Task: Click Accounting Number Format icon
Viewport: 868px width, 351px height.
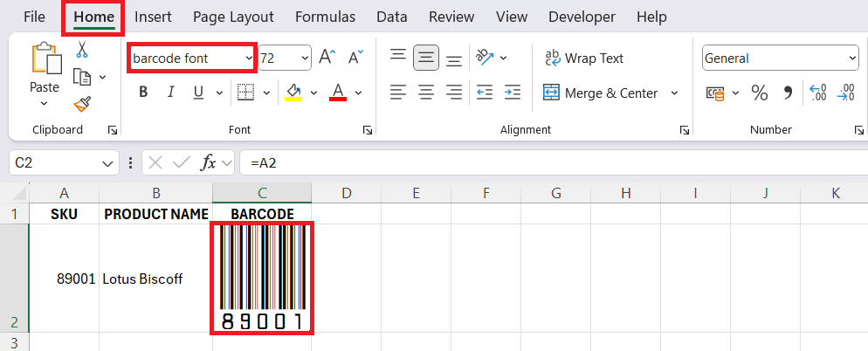Action: pos(715,93)
